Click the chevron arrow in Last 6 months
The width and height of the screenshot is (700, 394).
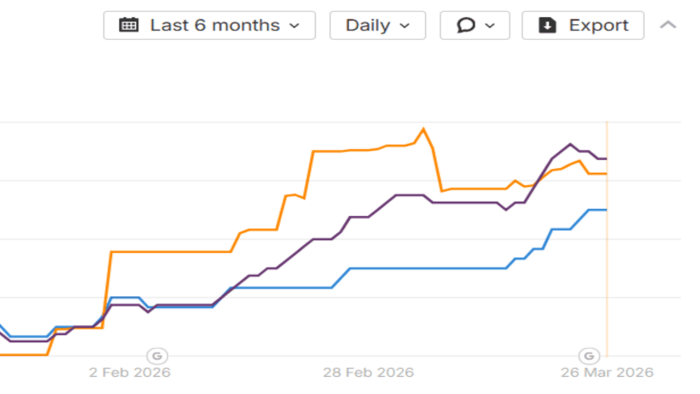tap(294, 26)
